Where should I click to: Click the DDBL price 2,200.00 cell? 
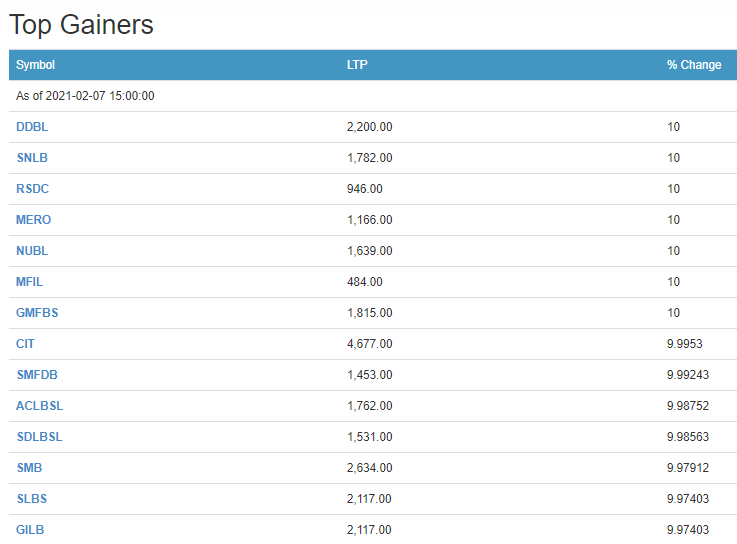click(369, 127)
